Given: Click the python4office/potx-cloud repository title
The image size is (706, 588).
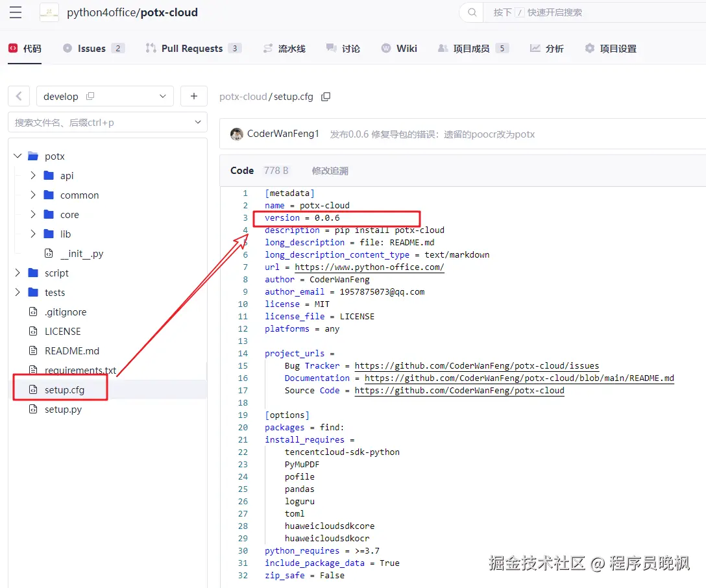Looking at the screenshot, I should coord(132,12).
